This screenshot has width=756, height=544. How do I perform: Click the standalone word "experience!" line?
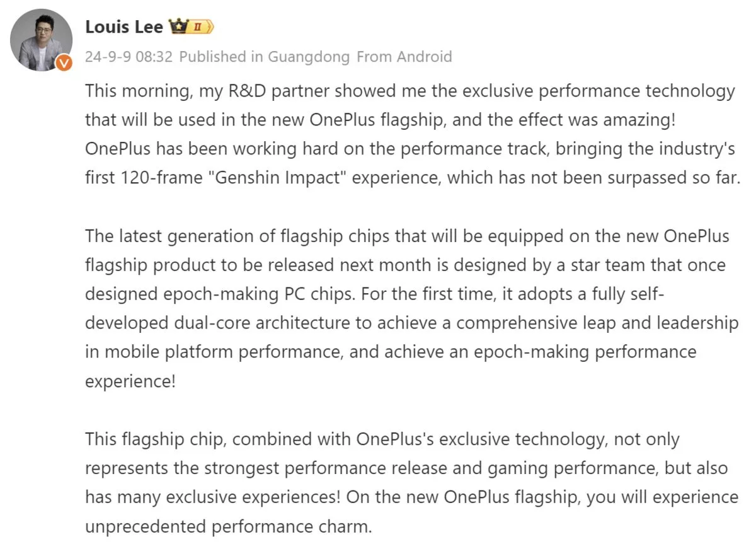point(130,381)
